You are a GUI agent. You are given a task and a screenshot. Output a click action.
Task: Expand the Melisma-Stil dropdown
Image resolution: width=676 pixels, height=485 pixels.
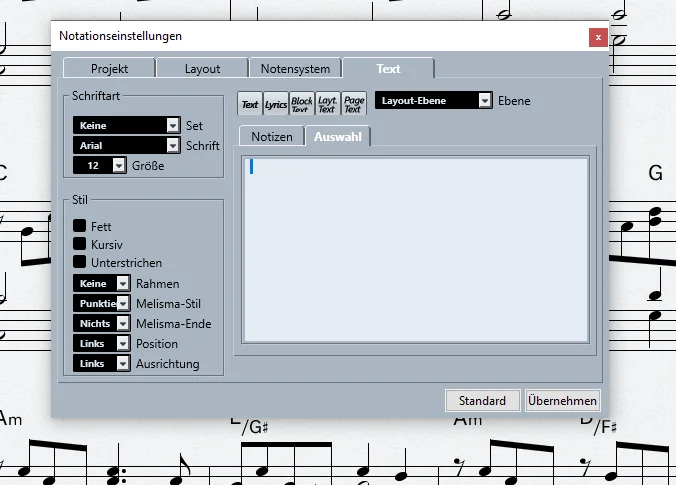(101, 304)
